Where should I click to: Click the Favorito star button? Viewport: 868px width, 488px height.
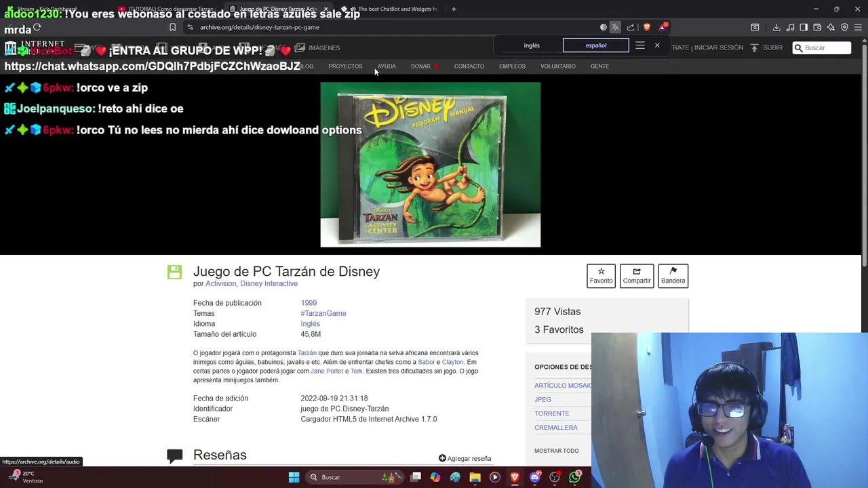(x=601, y=276)
